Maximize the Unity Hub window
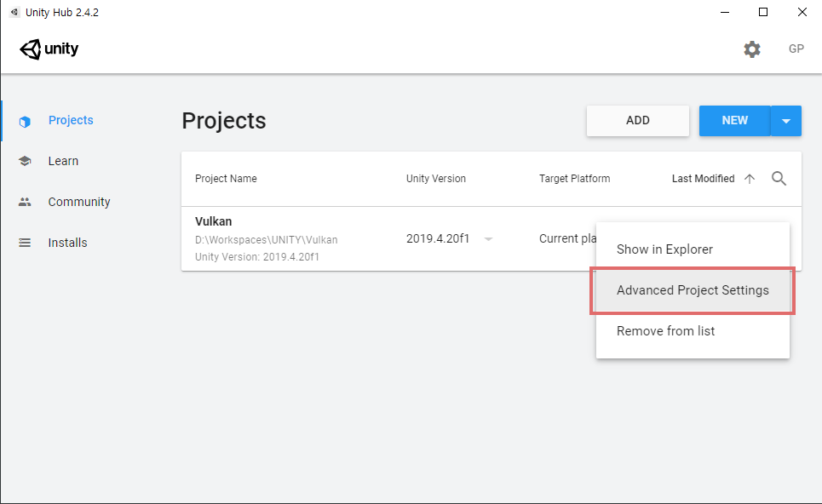This screenshot has height=504, width=822. 763,12
